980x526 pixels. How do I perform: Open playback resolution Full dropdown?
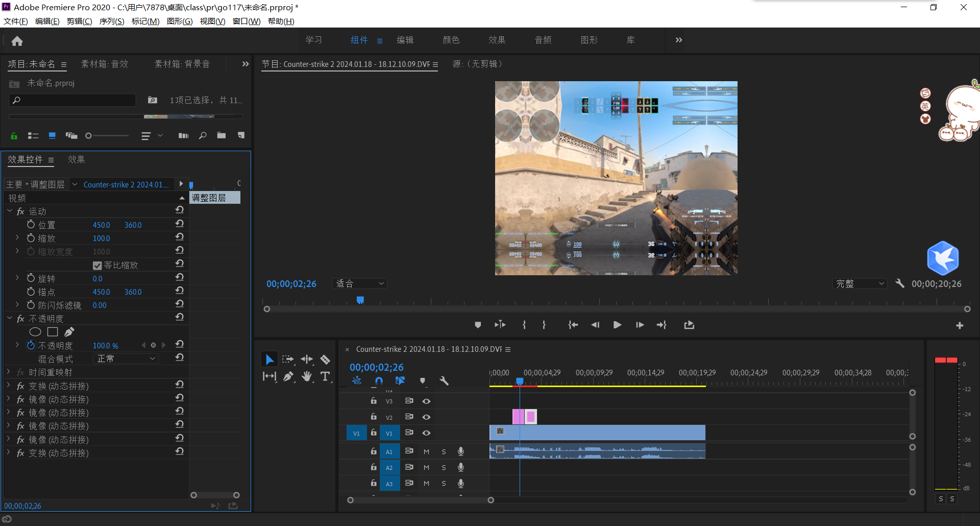coord(860,283)
